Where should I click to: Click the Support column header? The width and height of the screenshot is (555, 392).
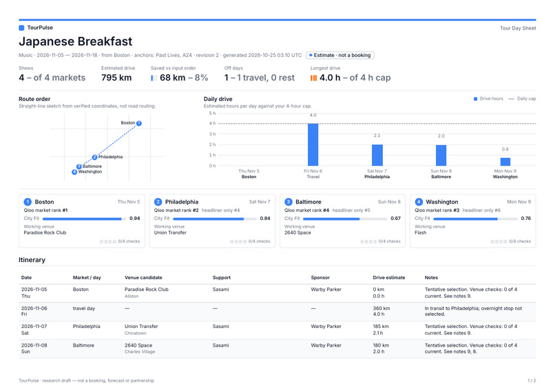222,277
